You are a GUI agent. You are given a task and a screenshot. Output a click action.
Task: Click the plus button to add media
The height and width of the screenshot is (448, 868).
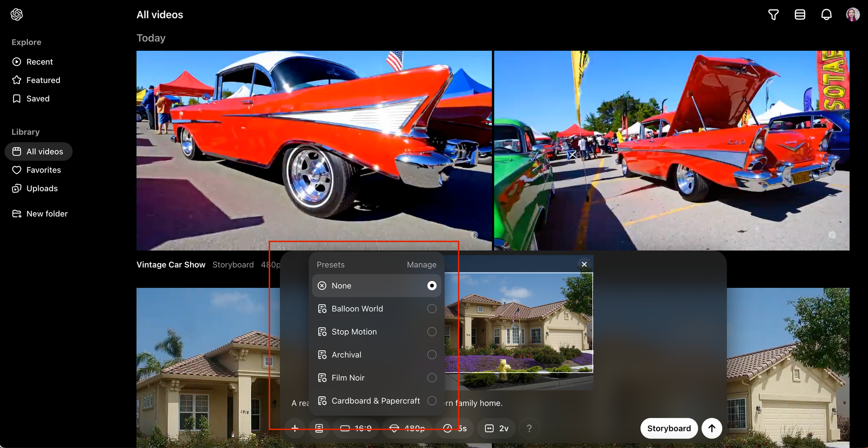pos(295,428)
